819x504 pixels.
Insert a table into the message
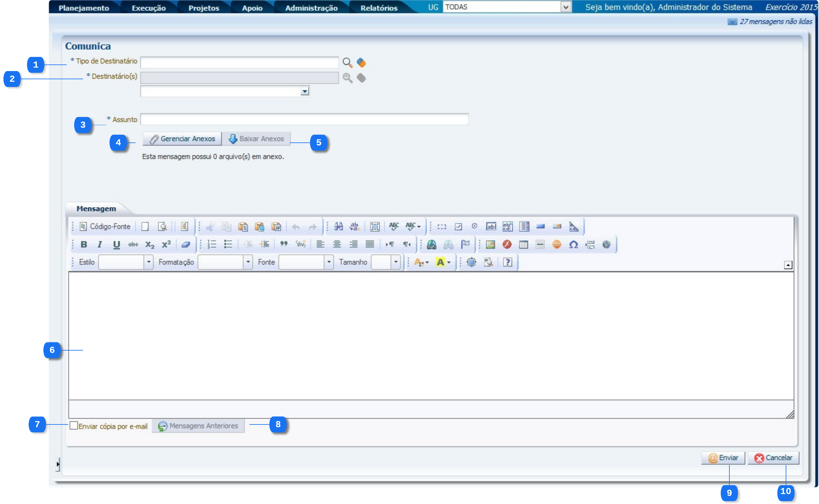(523, 244)
